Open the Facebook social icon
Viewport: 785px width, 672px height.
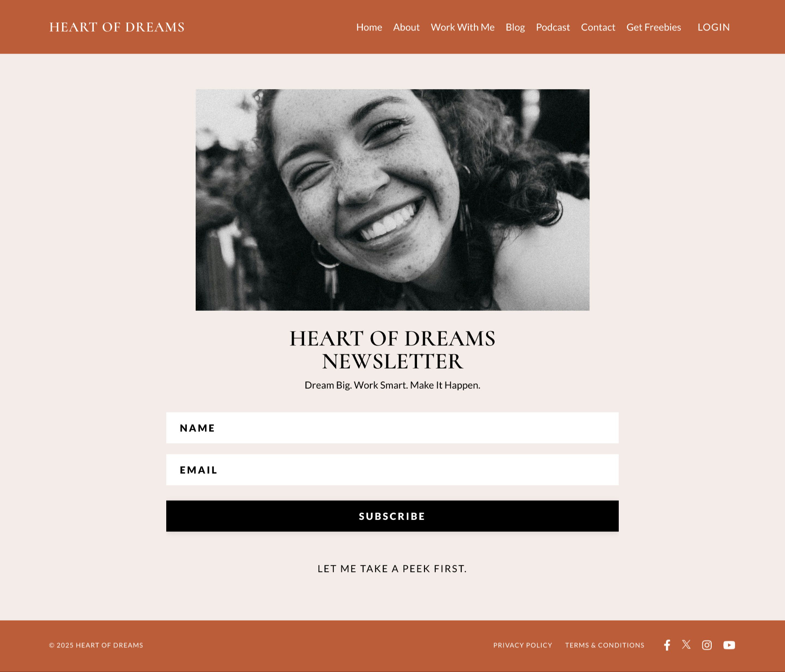pos(667,645)
